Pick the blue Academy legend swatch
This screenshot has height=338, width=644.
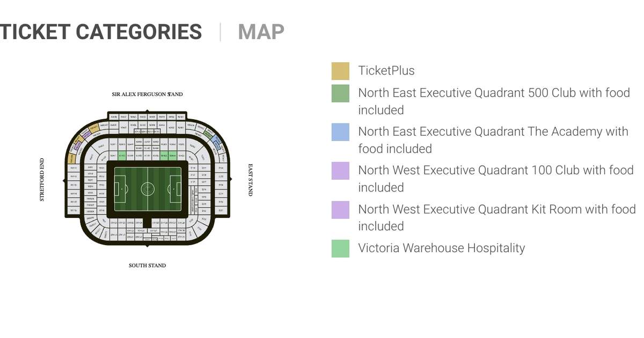[340, 132]
